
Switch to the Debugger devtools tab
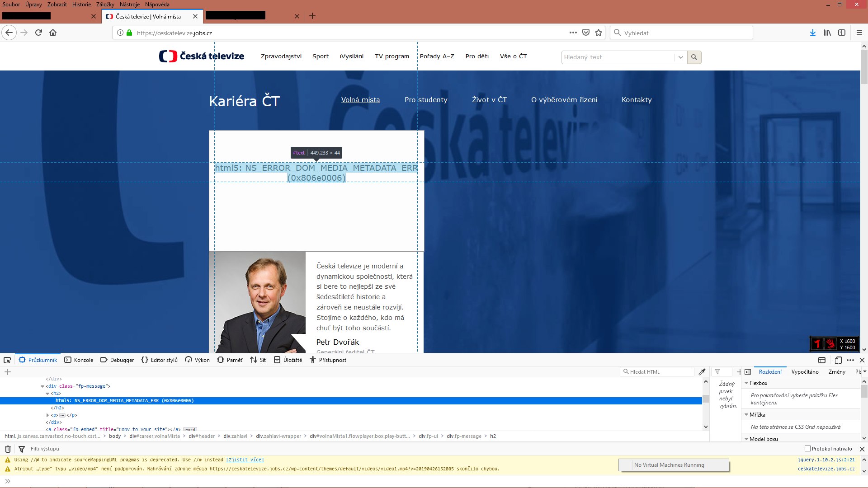tap(117, 360)
